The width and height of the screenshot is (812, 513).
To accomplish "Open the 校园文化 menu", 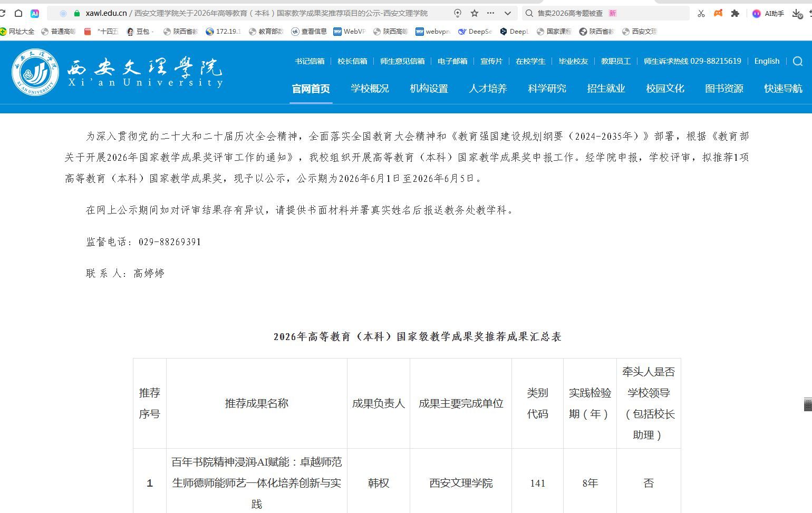I will (665, 89).
